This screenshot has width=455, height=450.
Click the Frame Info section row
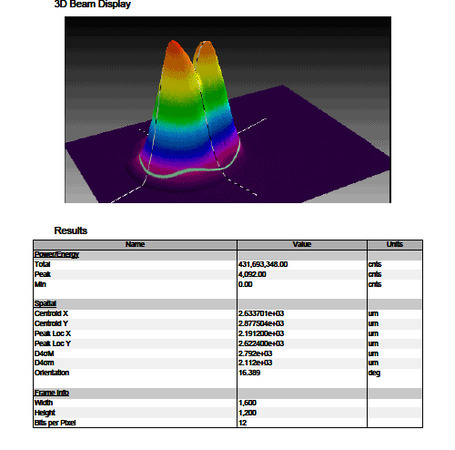point(228,393)
